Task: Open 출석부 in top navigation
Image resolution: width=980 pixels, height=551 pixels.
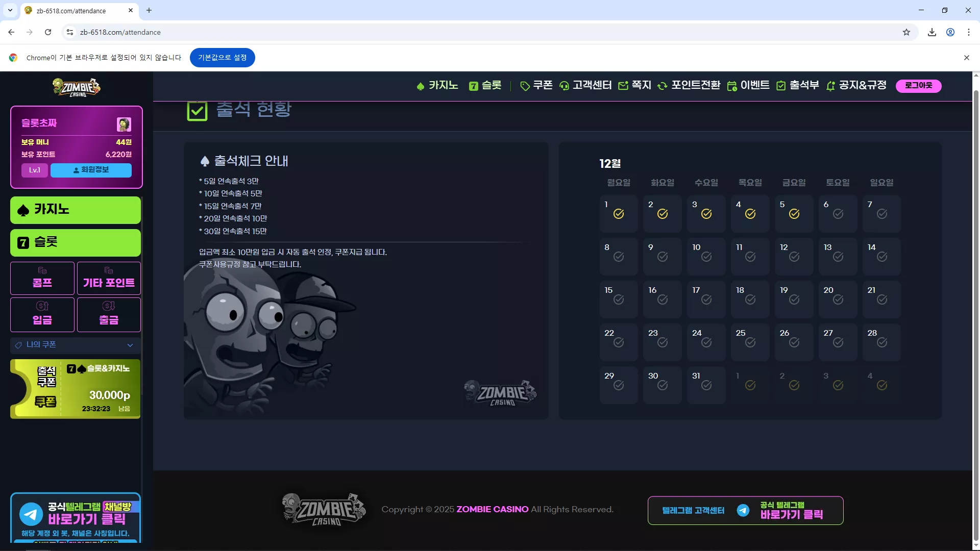Action: tap(797, 85)
